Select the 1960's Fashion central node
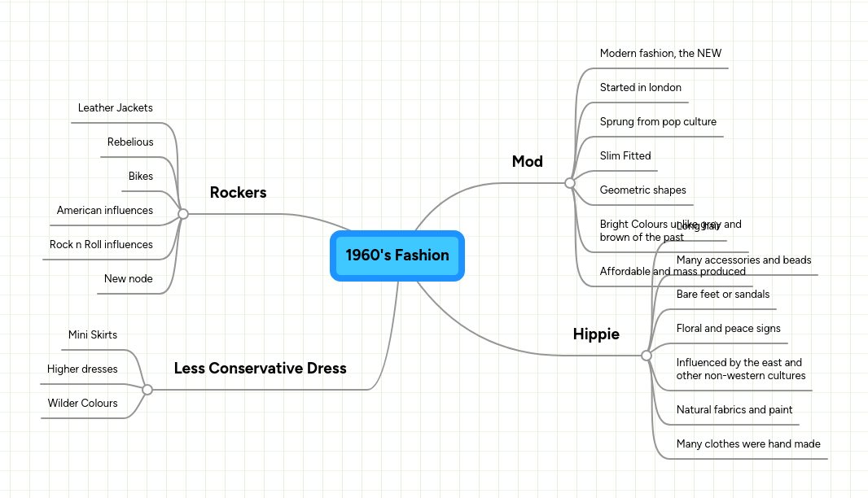This screenshot has height=498, width=868. point(397,256)
